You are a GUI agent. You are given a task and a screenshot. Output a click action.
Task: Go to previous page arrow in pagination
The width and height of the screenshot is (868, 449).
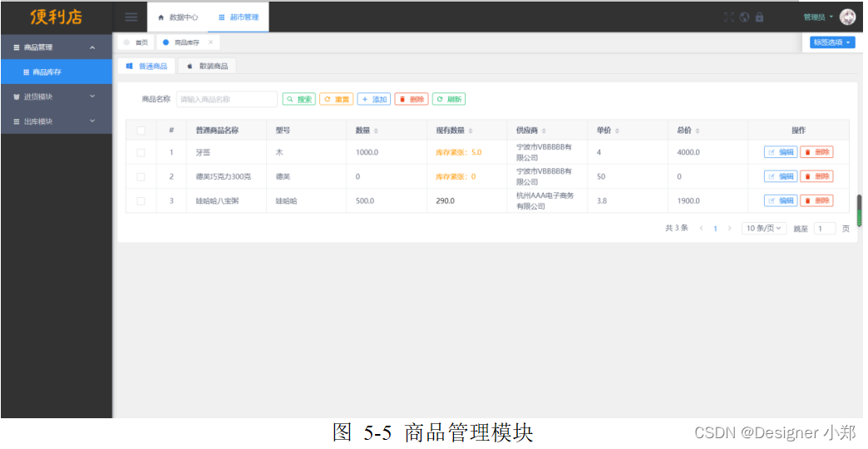pyautogui.click(x=702, y=228)
